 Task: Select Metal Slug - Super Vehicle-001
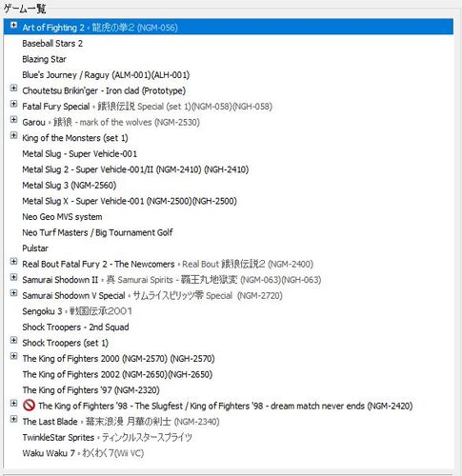coord(79,154)
